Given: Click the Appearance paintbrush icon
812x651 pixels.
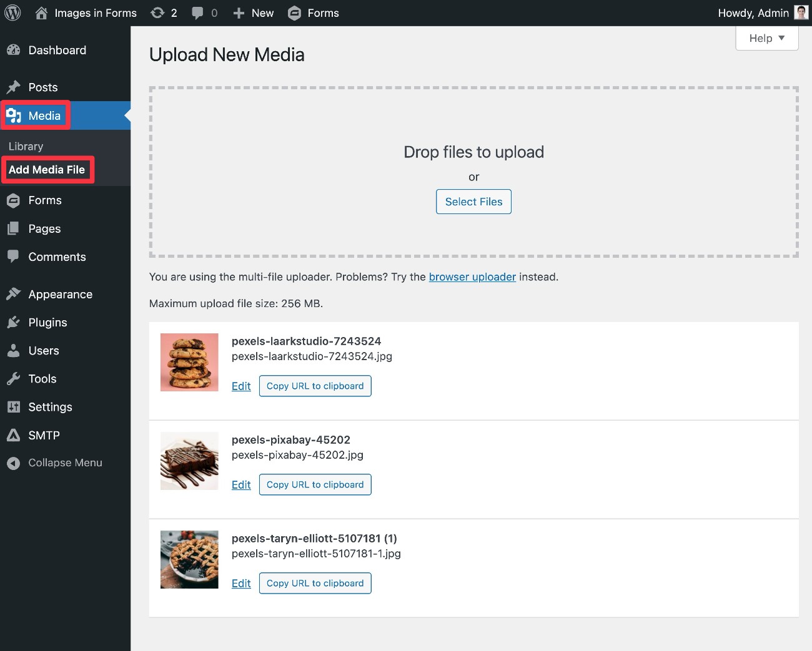Looking at the screenshot, I should click(14, 294).
